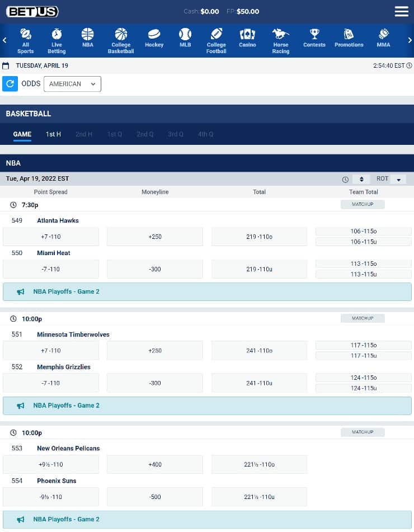
Task: Switch to the 2nd Q tab
Action: click(x=145, y=134)
